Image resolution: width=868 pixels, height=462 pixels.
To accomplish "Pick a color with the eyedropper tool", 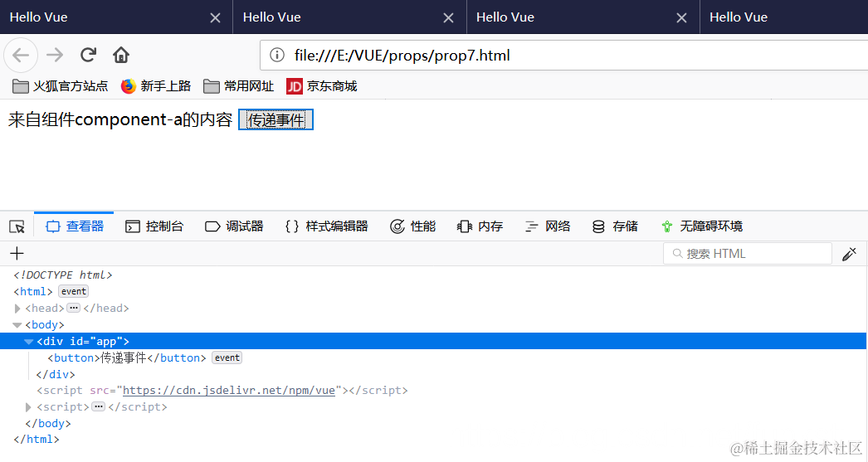I will pyautogui.click(x=849, y=254).
